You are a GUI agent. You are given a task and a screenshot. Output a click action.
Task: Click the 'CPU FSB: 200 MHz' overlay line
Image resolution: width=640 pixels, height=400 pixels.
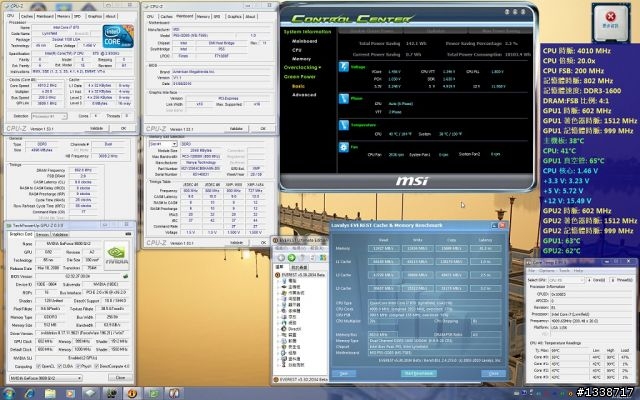tap(573, 71)
